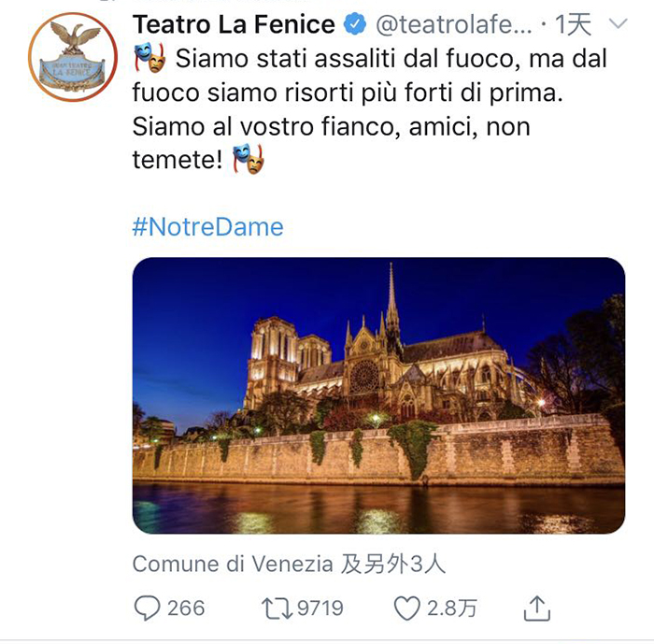Click the 9719 retweets count
This screenshot has height=644, width=654.
coord(320,608)
